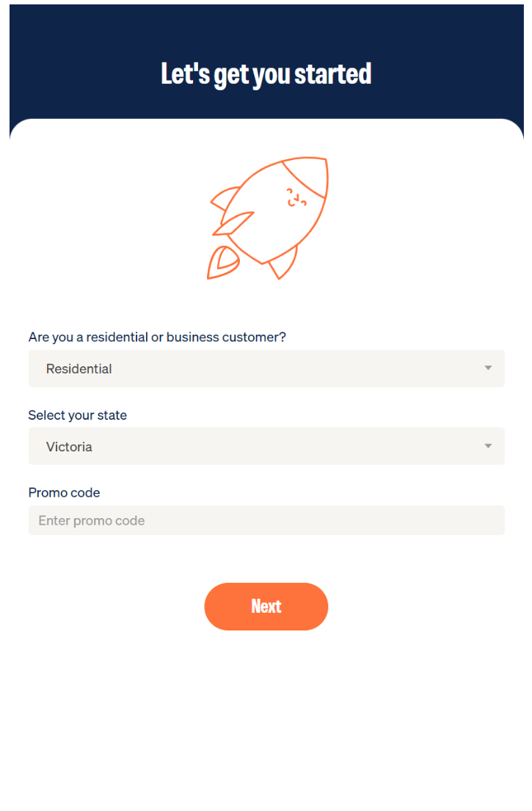Click the residential or business customer label

coord(157,338)
